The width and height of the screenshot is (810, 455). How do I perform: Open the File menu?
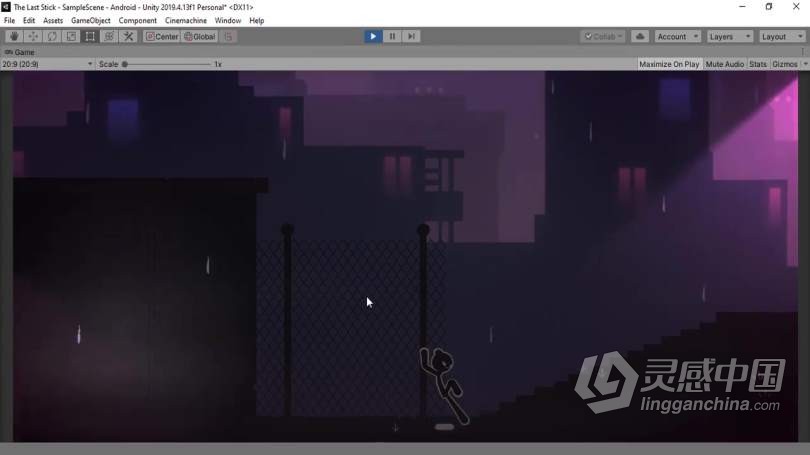[9, 21]
